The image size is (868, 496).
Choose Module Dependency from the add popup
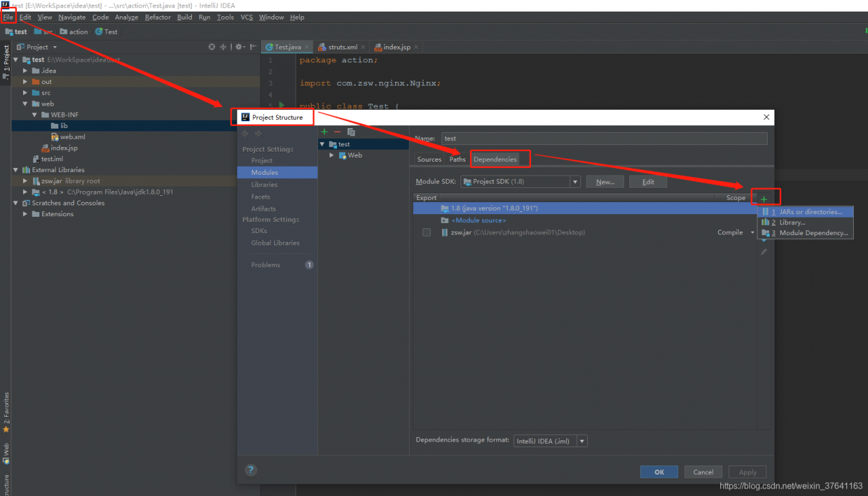[805, 232]
